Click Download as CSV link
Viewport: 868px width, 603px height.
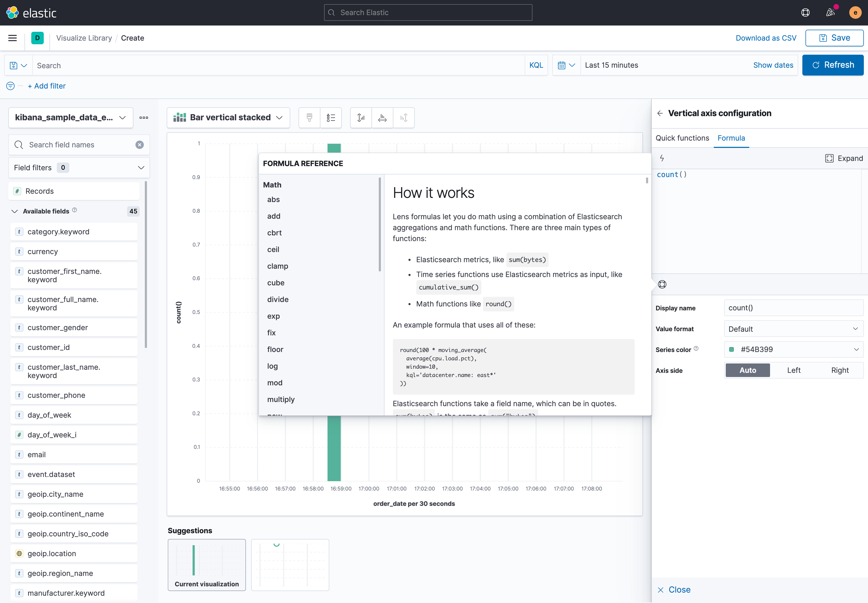pos(766,38)
